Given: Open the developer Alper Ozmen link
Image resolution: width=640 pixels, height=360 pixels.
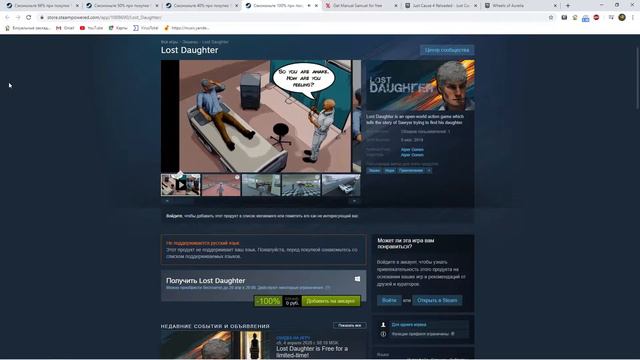Looking at the screenshot, I should click(x=412, y=150).
